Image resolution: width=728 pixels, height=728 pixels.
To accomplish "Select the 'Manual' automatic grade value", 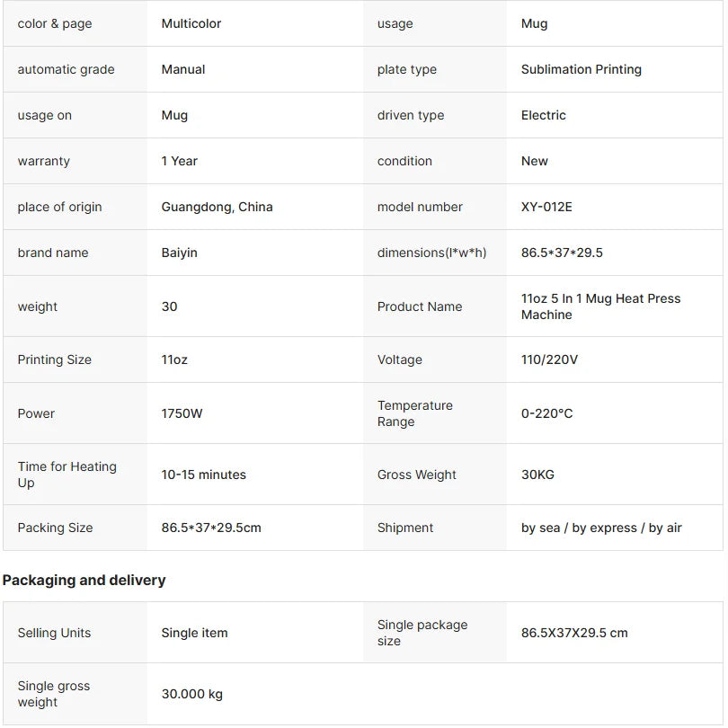I will point(183,69).
